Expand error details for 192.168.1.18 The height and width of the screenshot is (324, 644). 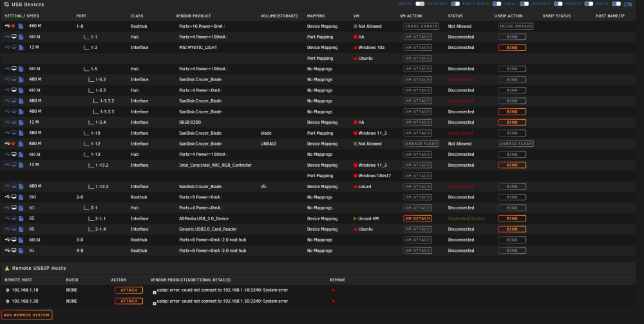coord(155,293)
